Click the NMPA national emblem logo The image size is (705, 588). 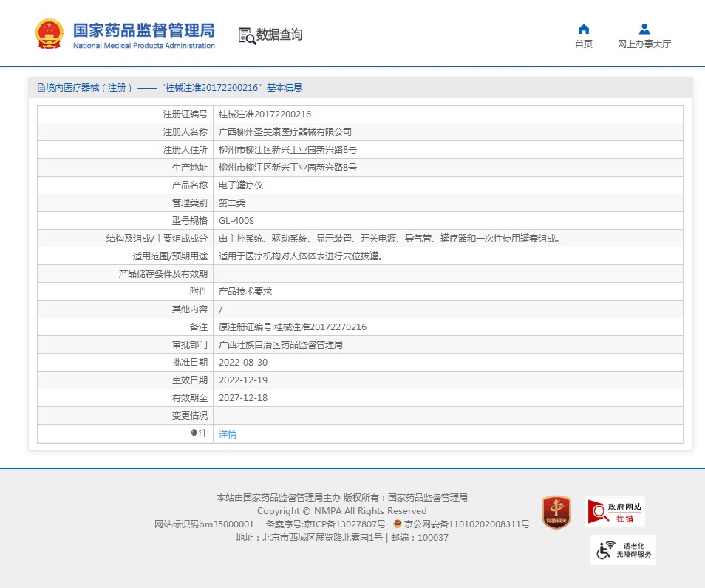(x=50, y=33)
